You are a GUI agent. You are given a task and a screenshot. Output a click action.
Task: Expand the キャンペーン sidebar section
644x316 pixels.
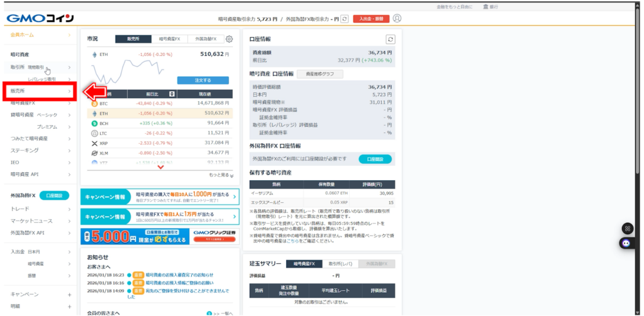pyautogui.click(x=69, y=295)
